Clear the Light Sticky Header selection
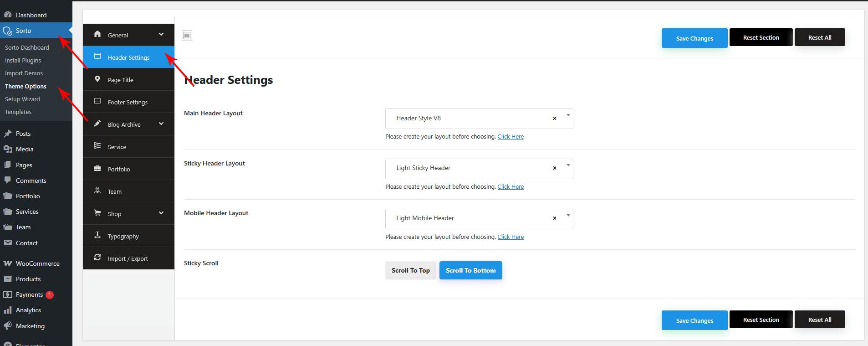Image resolution: width=868 pixels, height=346 pixels. click(554, 168)
